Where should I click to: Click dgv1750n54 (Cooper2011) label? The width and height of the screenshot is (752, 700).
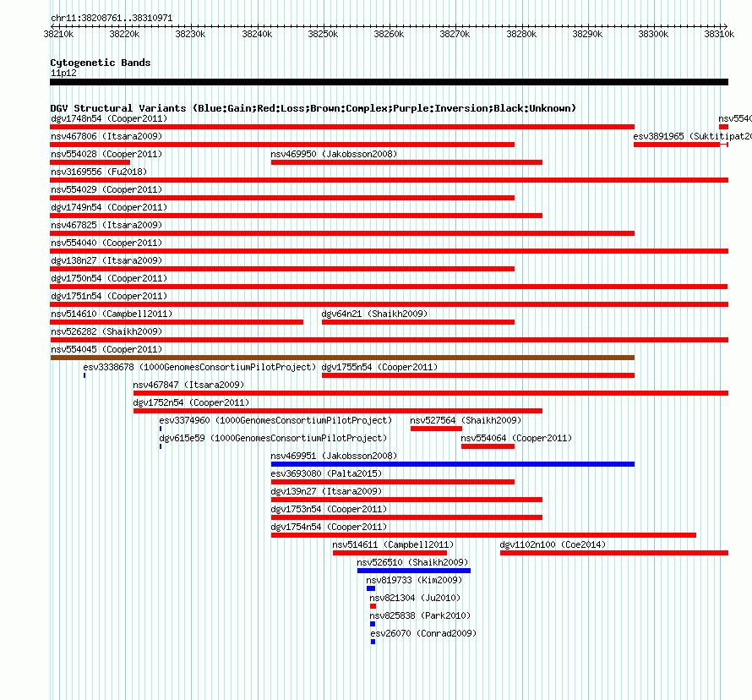[x=109, y=278]
